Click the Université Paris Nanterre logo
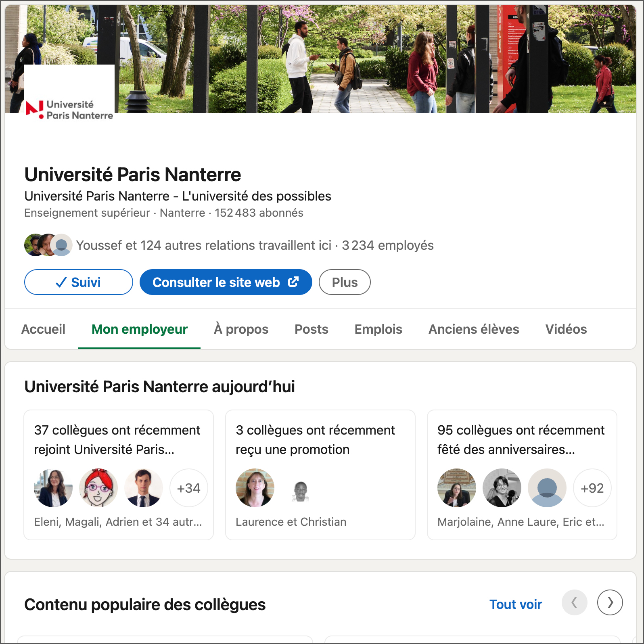This screenshot has height=644, width=644. pyautogui.click(x=69, y=110)
